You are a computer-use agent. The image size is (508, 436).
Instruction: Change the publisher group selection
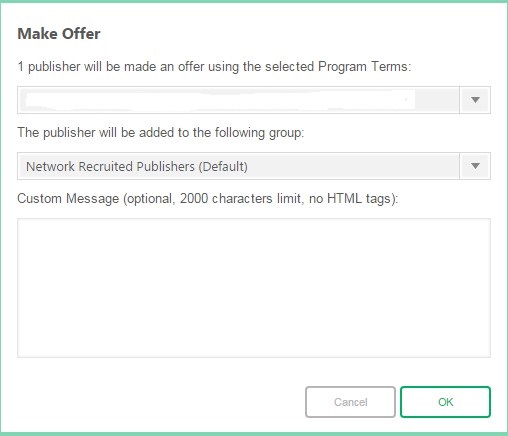(x=254, y=166)
